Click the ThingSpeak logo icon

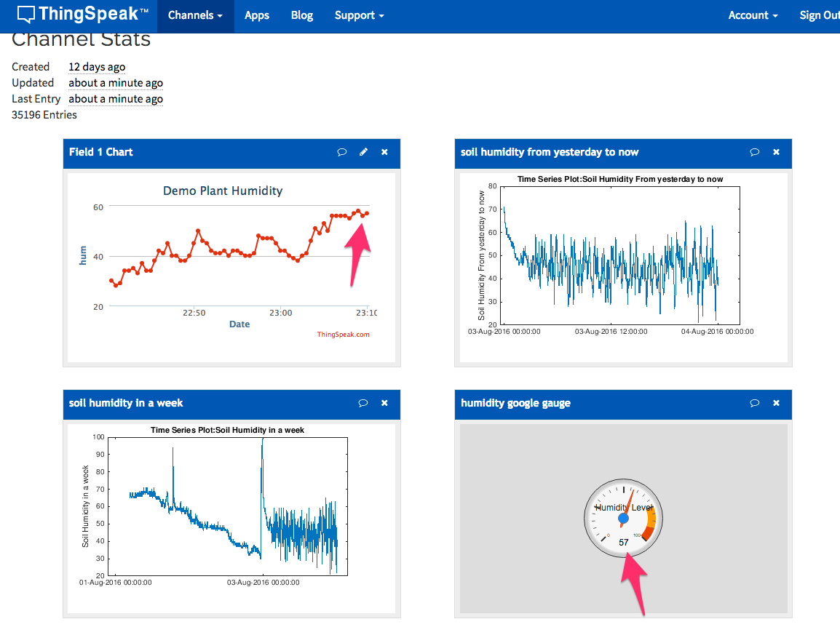tap(26, 15)
